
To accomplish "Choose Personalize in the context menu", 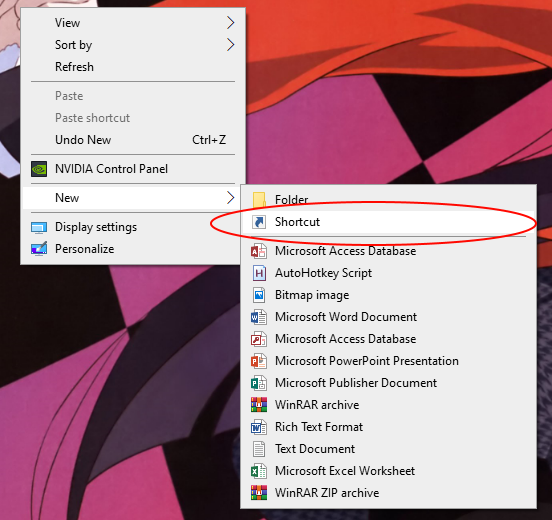I will (x=133, y=249).
